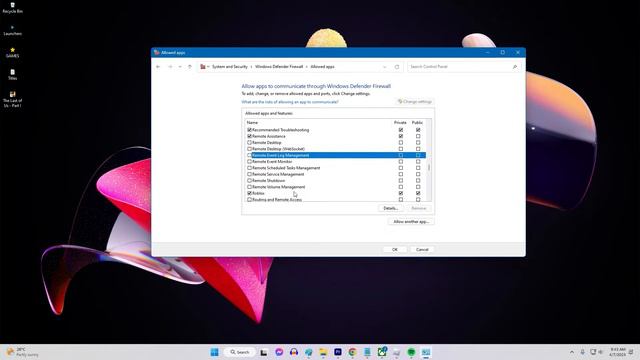
Task: Open the notification center bell
Action: (631, 352)
